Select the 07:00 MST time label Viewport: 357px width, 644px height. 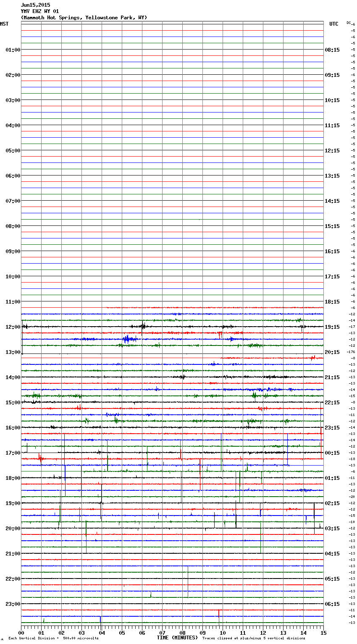click(x=13, y=201)
